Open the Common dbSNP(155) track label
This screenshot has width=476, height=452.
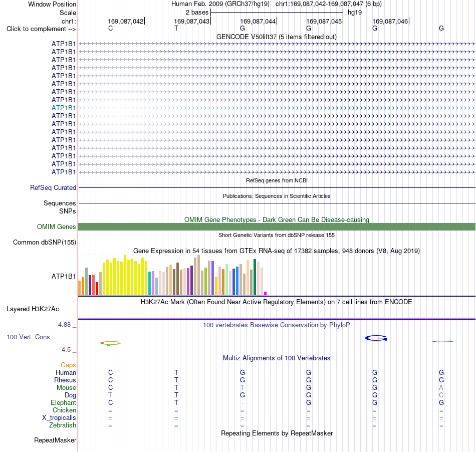point(44,242)
